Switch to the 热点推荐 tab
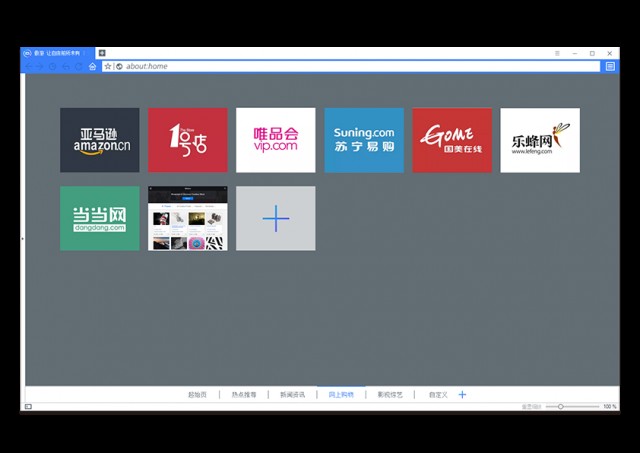 point(244,395)
